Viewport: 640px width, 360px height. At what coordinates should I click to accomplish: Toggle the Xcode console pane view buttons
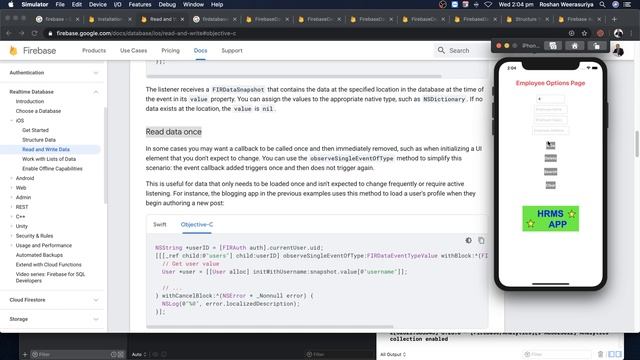(615, 354)
